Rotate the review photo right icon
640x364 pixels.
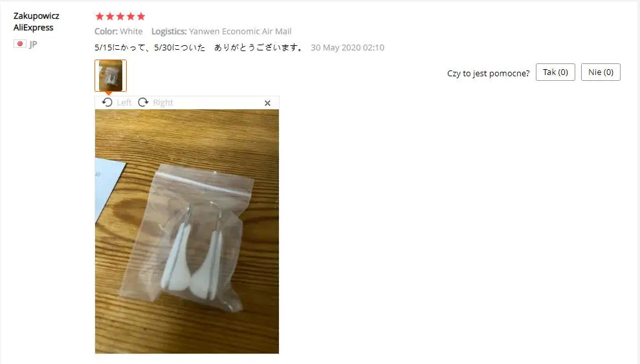click(143, 102)
